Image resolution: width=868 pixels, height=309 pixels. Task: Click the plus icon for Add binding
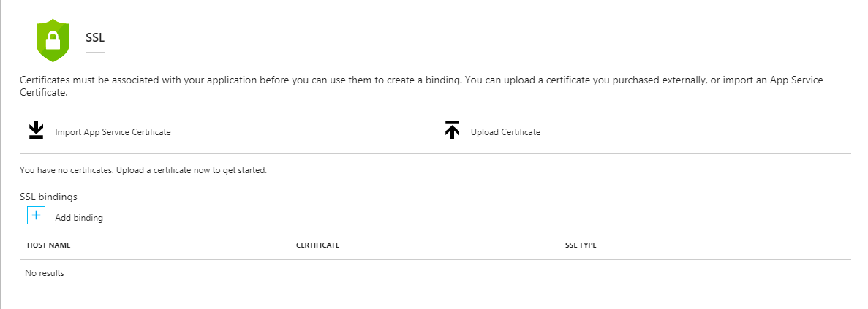[x=37, y=216]
